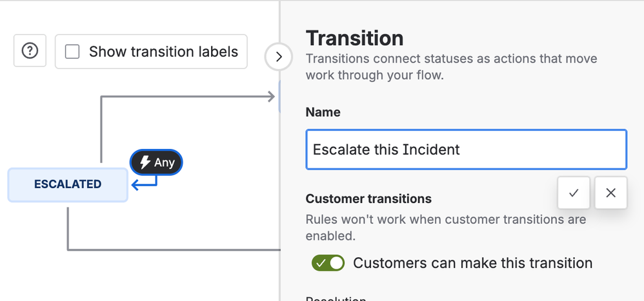The height and width of the screenshot is (301, 644).
Task: Click the "Customers can make this transition" label
Action: click(472, 263)
